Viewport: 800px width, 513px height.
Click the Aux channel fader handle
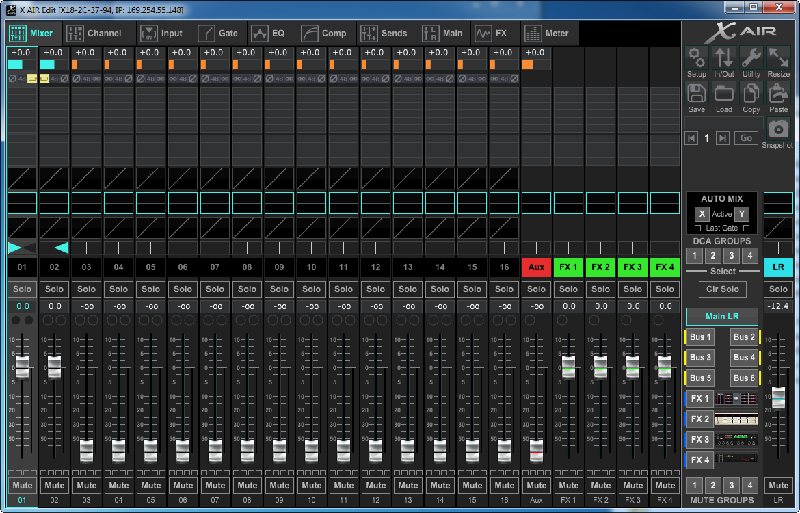point(536,450)
